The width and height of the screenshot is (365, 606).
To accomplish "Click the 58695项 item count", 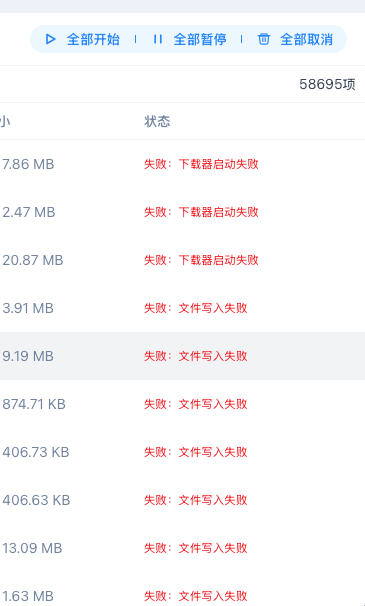I will [x=327, y=84].
